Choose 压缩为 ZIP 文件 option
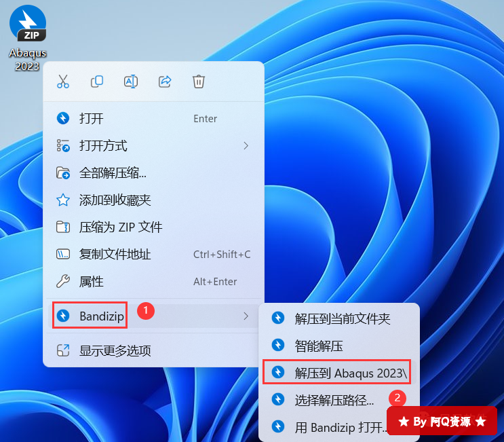This screenshot has height=442, width=504. 121,227
